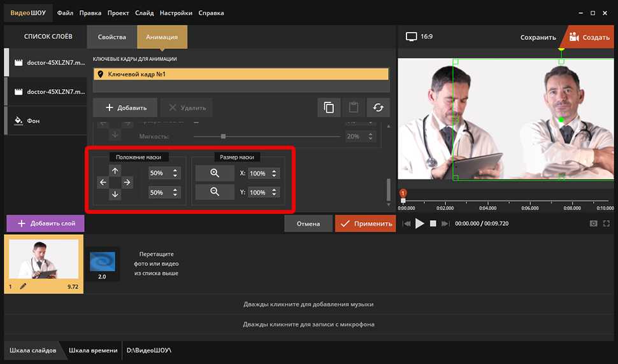Click the Добавить слой button

tap(45, 223)
